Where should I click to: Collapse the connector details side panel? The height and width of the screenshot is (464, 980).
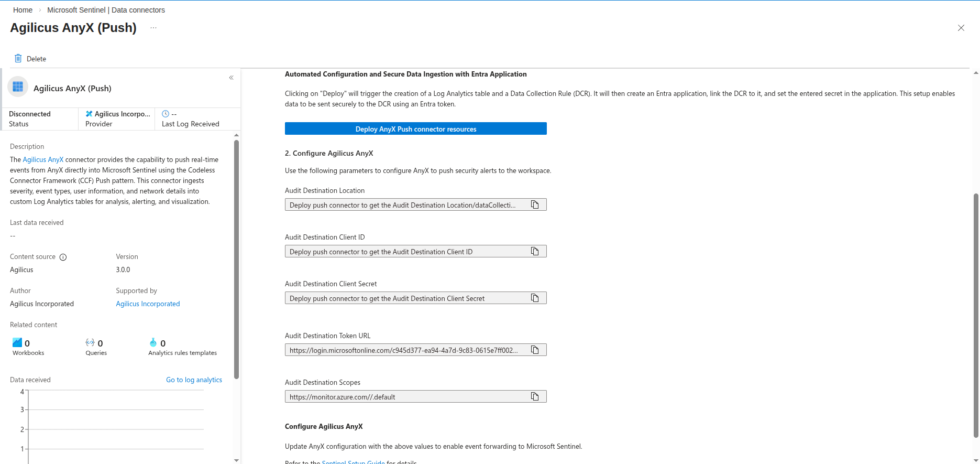point(231,77)
